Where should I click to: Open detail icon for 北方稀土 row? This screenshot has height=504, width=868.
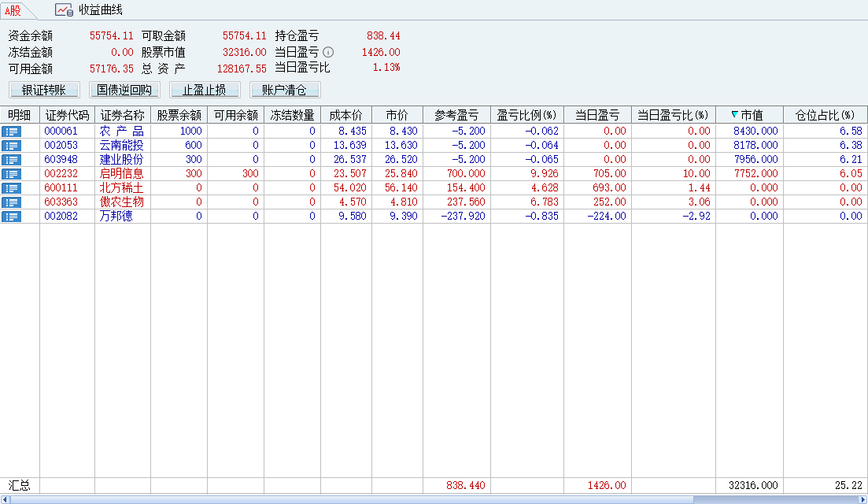(11, 188)
